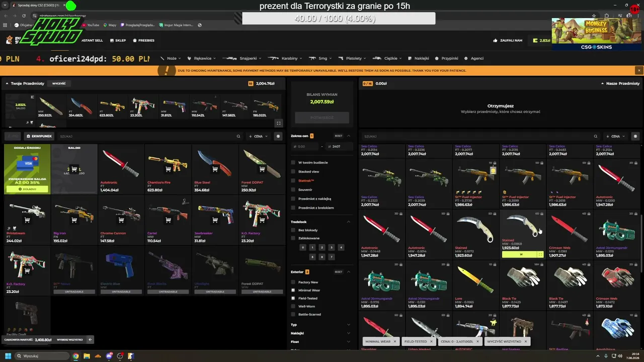The height and width of the screenshot is (362, 644).
Task: Open view settings icon beside right CENA sort
Action: [635, 136]
